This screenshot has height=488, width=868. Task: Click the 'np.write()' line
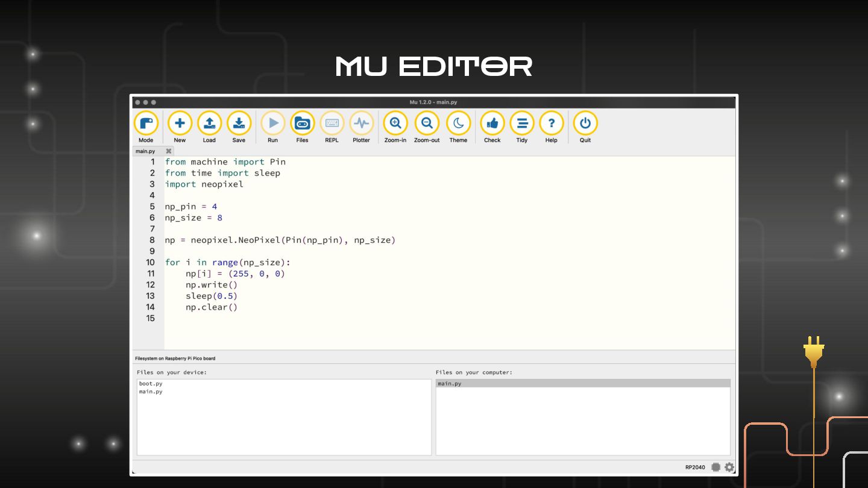coord(212,284)
